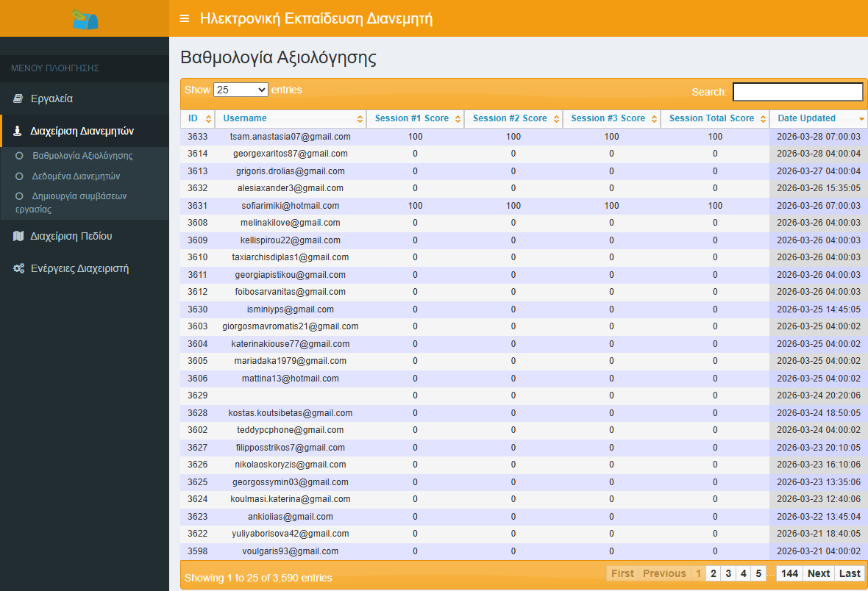Click the site logo in header
Viewport: 868px width, 591px height.
coord(85,19)
